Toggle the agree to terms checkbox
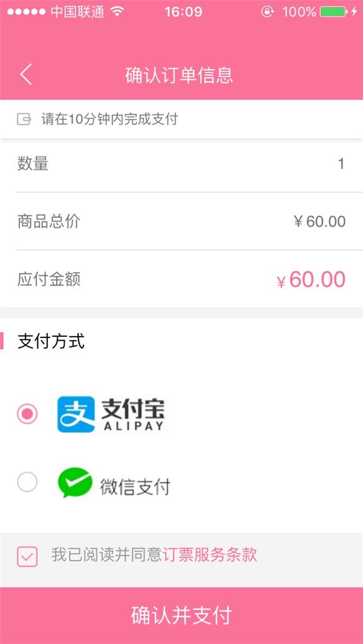 [x=27, y=556]
